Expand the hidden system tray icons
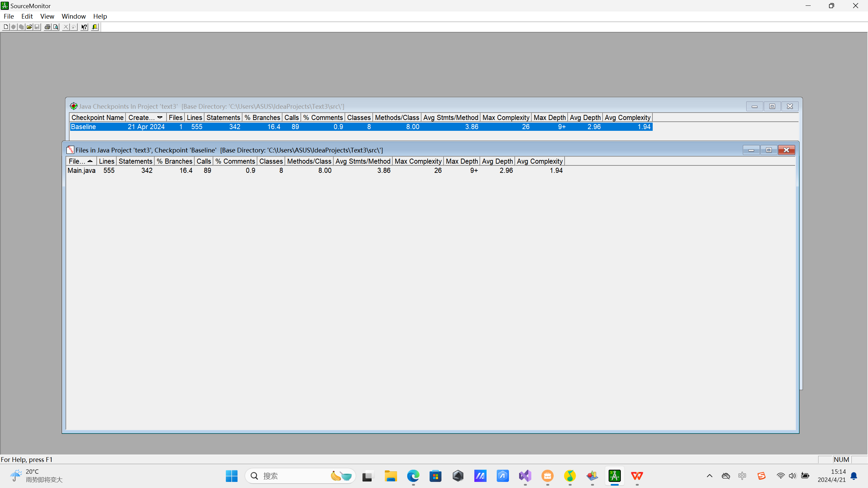 (x=709, y=476)
